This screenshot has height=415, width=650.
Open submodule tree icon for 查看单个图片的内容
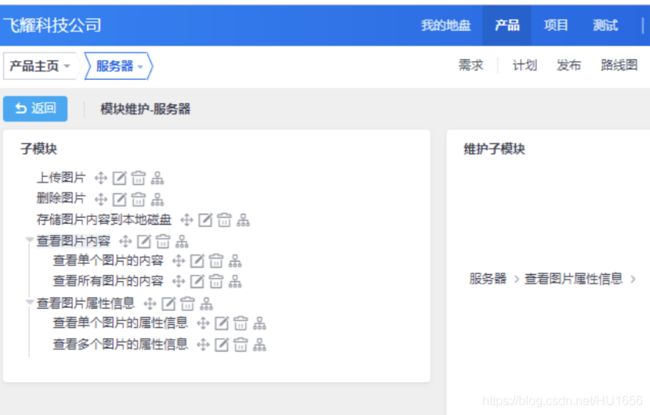tap(235, 261)
